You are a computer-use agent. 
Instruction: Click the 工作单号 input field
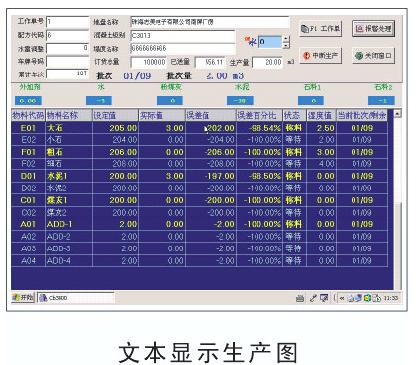[67, 22]
